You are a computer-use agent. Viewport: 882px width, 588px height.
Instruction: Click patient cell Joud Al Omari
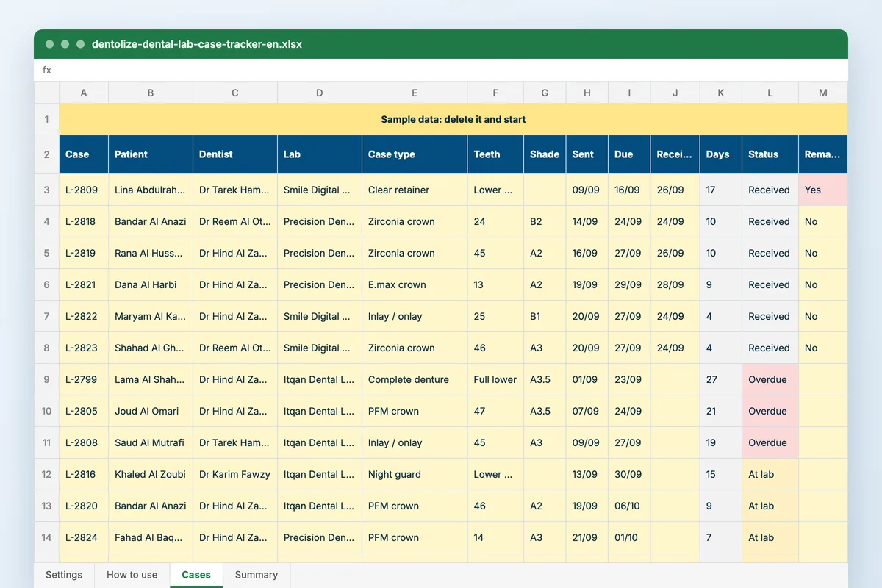pyautogui.click(x=151, y=411)
